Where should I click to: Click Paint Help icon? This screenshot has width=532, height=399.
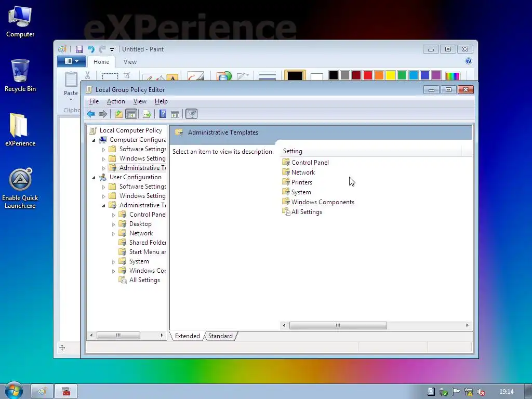(x=469, y=61)
